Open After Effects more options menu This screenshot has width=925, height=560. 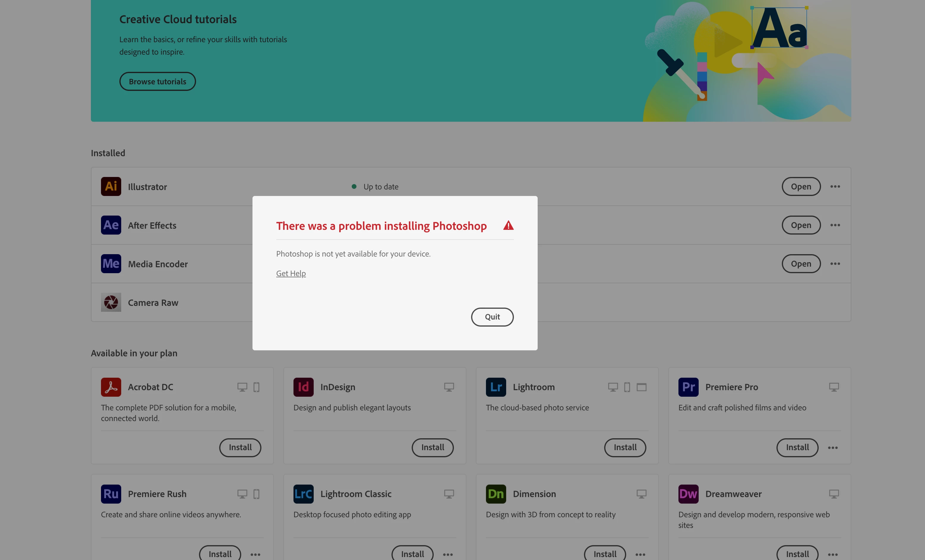pyautogui.click(x=835, y=225)
